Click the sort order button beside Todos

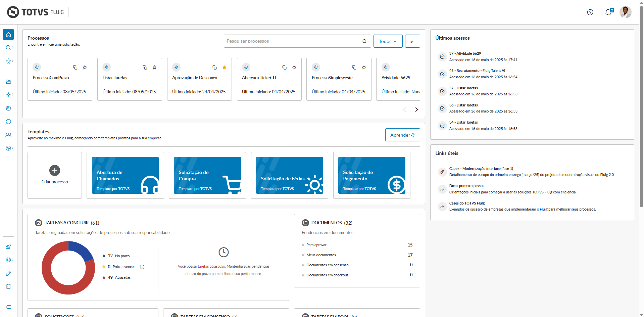click(x=412, y=41)
